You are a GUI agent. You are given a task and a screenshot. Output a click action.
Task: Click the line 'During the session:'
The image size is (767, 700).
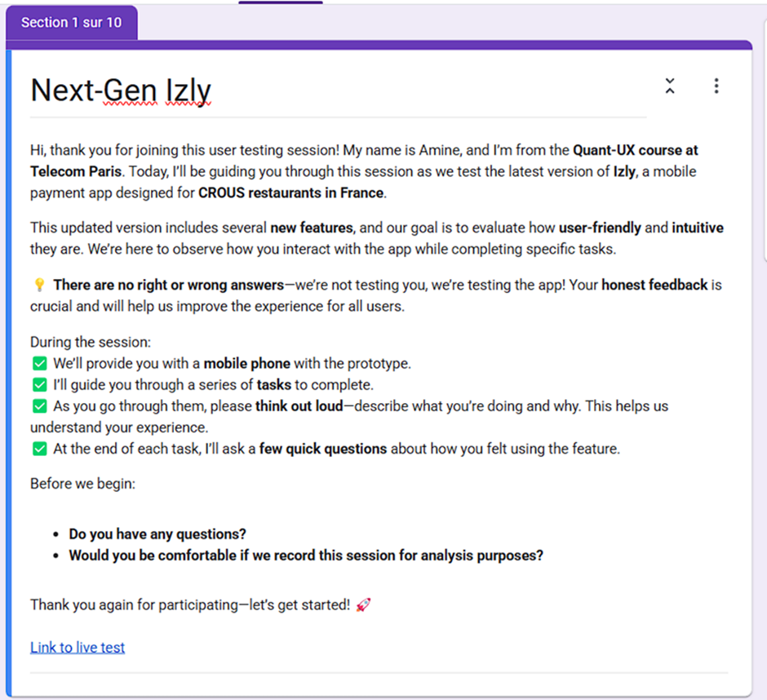click(91, 342)
